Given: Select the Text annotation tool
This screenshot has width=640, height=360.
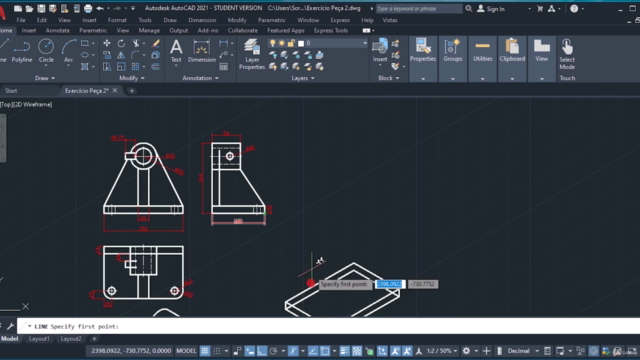Looking at the screenshot, I should coord(176,51).
